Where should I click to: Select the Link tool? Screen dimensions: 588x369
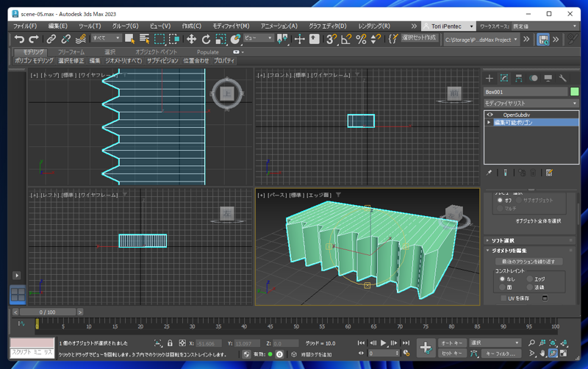(51, 39)
